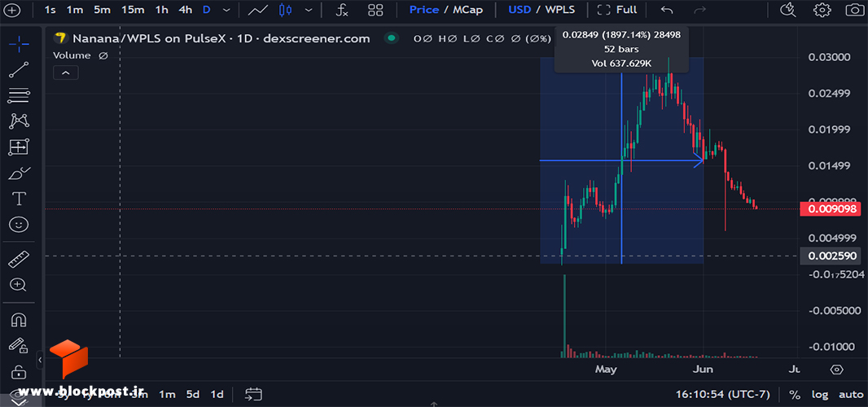Select the 5d date range
868x407 pixels.
pos(193,394)
